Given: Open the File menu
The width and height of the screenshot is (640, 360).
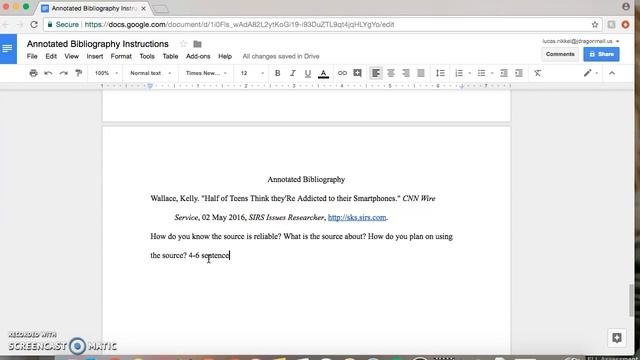Looking at the screenshot, I should click(32, 56).
